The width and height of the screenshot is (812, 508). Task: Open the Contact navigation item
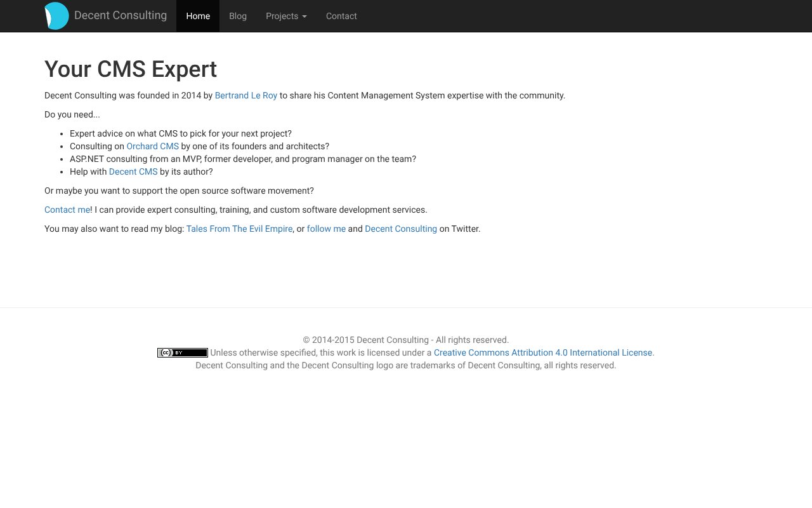point(341,16)
